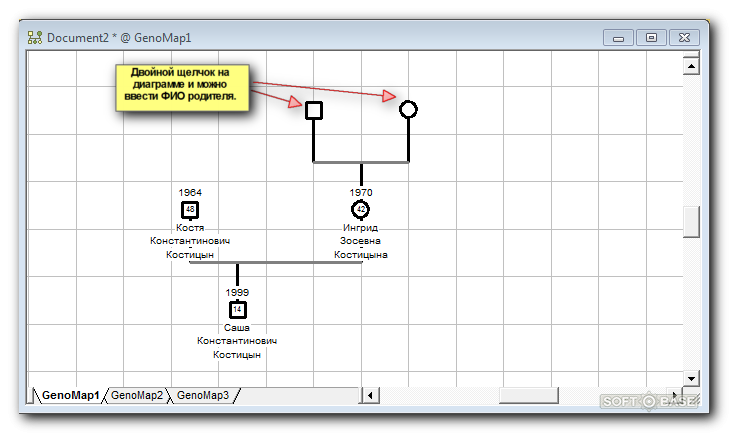Screen dimensions: 729x433
Task: Select Sasha's male symbol with age 14
Action: [x=237, y=310]
